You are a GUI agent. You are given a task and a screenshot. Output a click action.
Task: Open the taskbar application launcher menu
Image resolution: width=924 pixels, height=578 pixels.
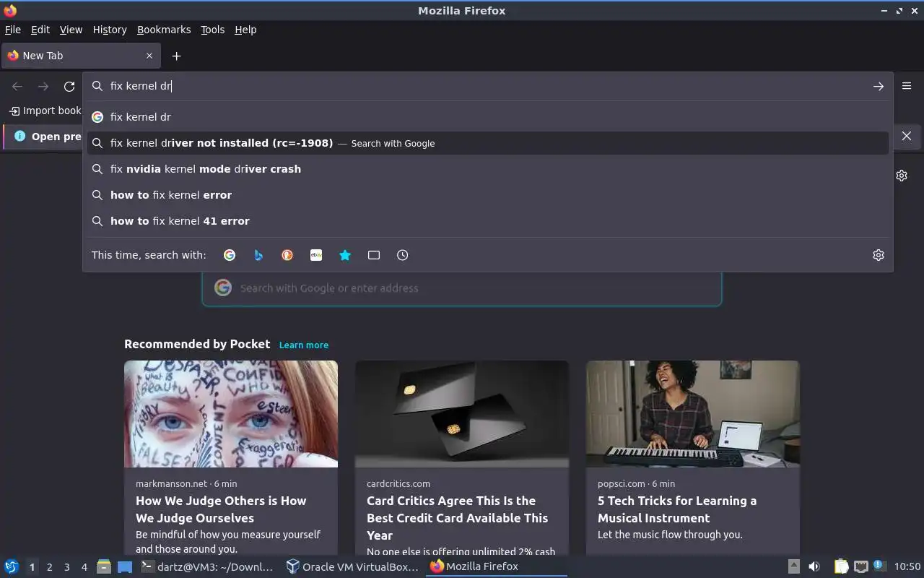[12, 566]
